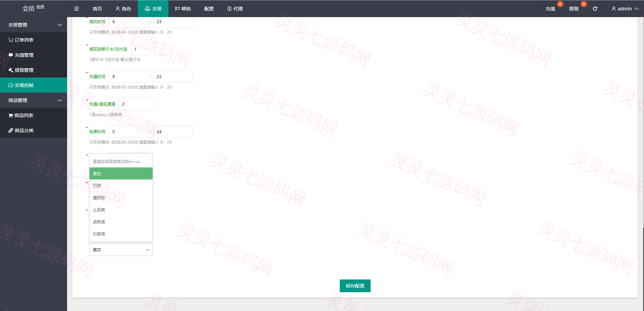Click the 充值时间 end hour field
The width and height of the screenshot is (644, 311).
point(173,76)
